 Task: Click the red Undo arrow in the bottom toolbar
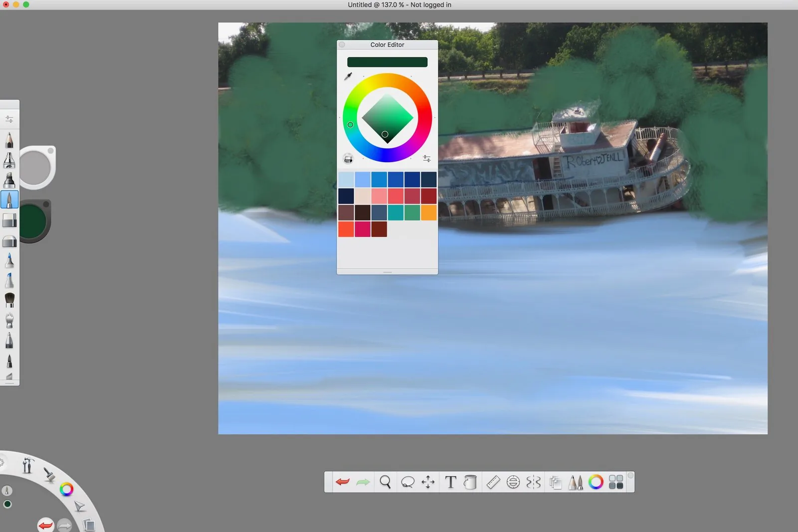(343, 482)
